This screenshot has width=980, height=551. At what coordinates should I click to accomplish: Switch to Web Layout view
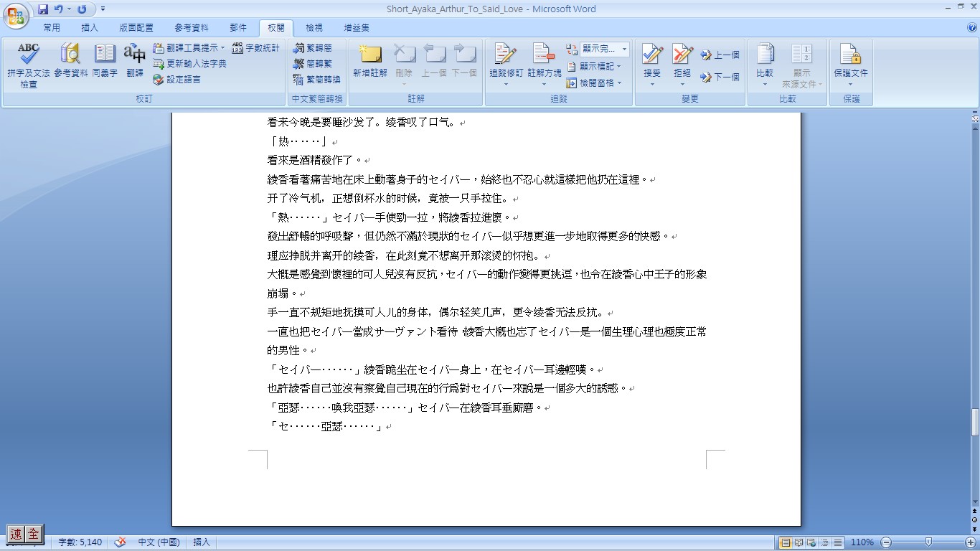(x=811, y=542)
